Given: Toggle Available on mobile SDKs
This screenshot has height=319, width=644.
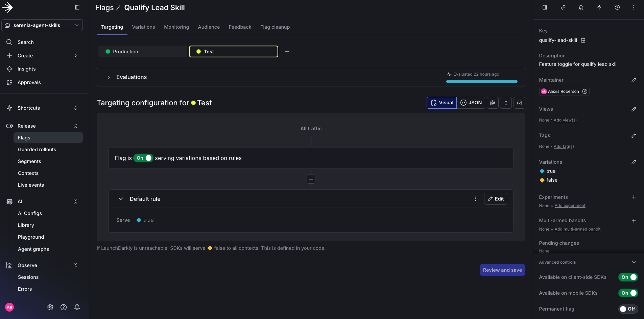Looking at the screenshot, I should click(628, 293).
